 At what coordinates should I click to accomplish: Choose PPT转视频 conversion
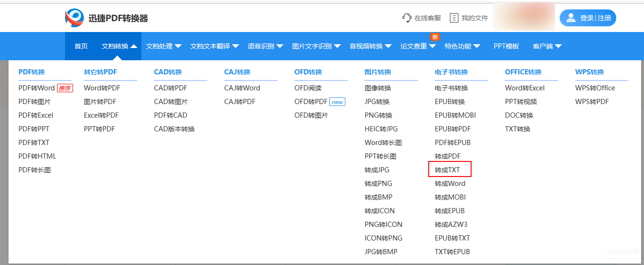point(521,102)
